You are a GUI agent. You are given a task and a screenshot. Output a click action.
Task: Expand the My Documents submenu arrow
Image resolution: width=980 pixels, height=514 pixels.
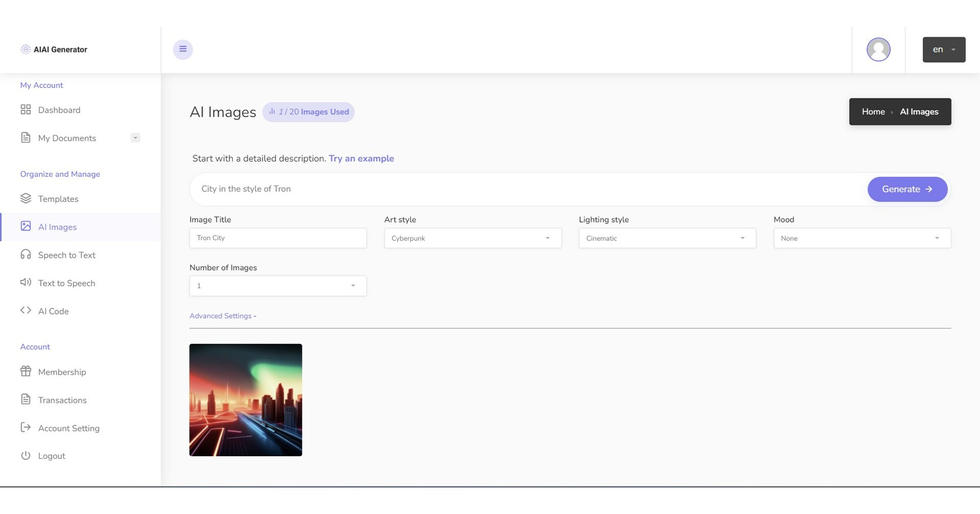(135, 138)
